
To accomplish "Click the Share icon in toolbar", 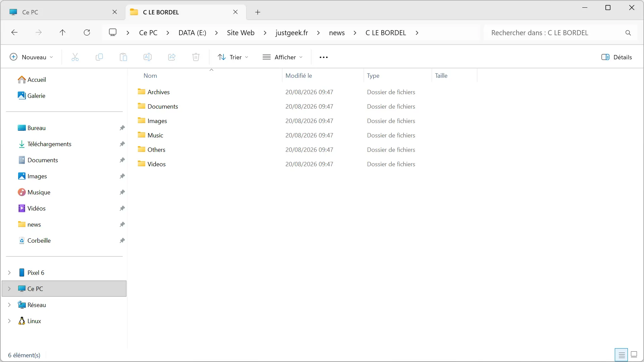I will pyautogui.click(x=172, y=57).
